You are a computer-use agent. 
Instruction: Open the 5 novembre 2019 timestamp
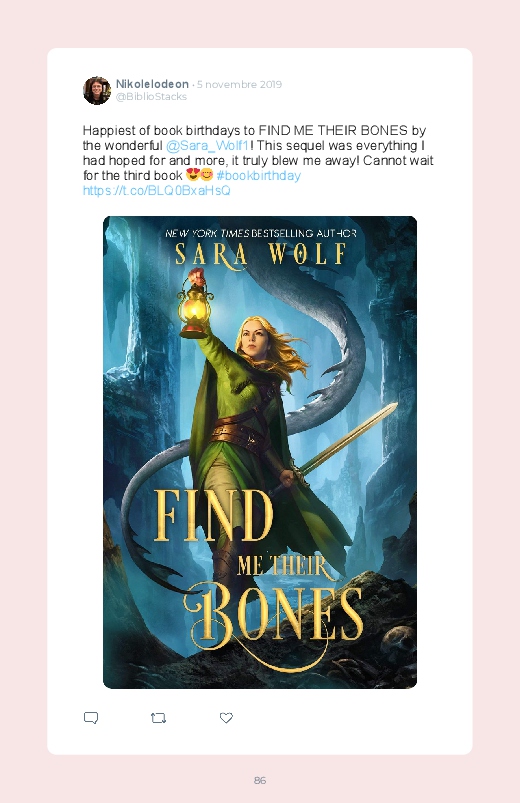click(239, 84)
